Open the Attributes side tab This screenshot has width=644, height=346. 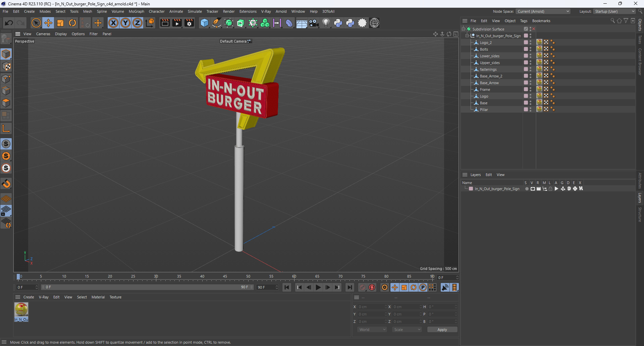tap(640, 180)
